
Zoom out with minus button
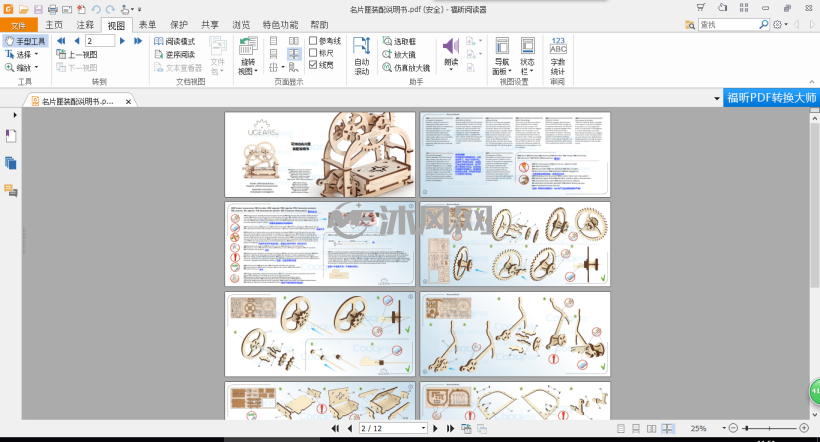pos(733,428)
